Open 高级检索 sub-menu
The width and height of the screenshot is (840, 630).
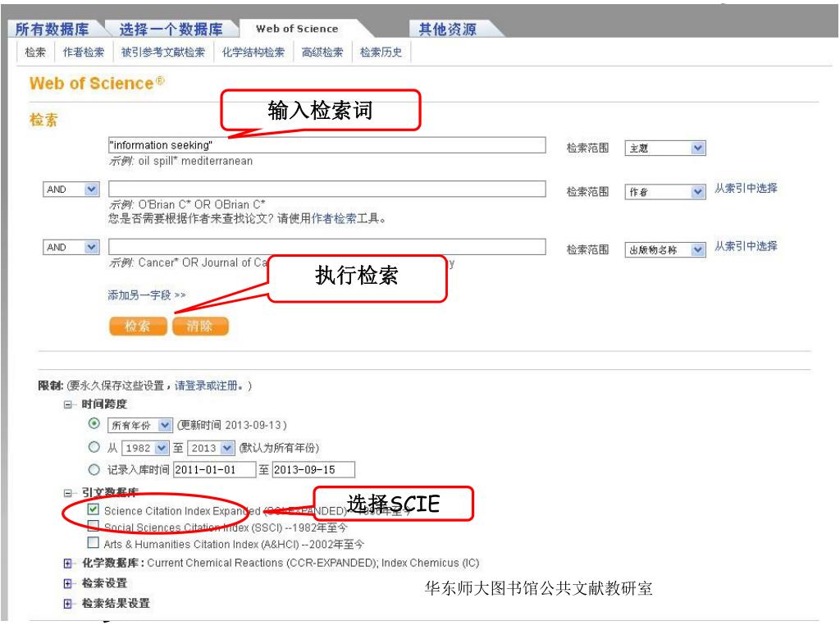[322, 52]
